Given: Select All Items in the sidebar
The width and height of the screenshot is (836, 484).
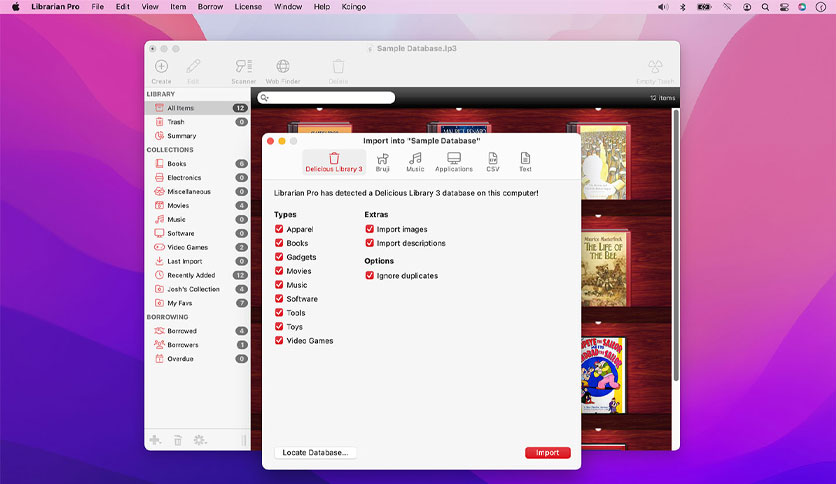Looking at the screenshot, I should 198,108.
